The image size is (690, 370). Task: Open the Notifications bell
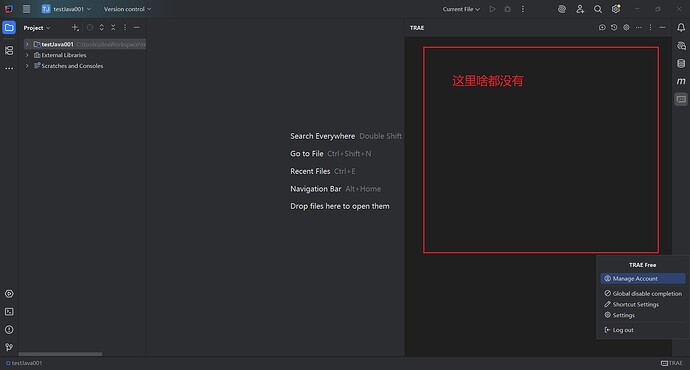point(681,28)
